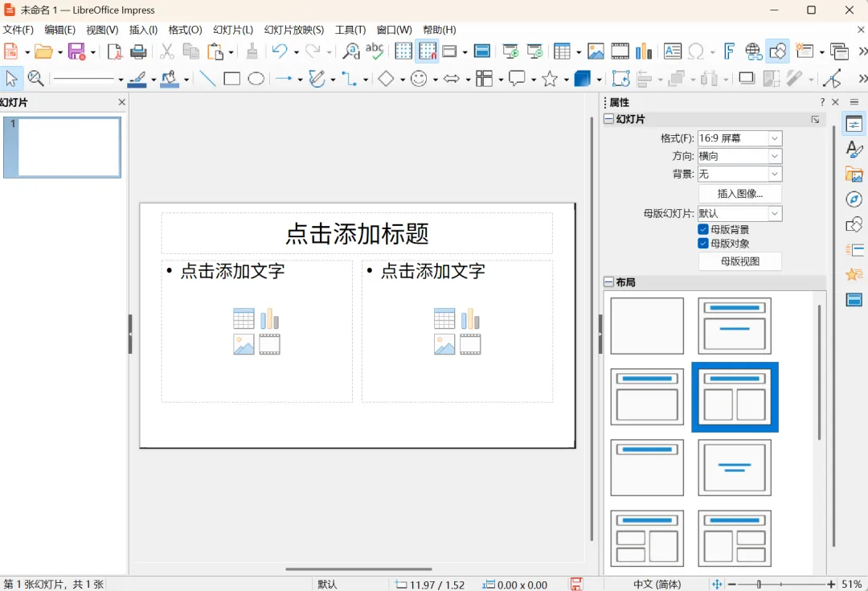Open the 文件(F) menu

coord(18,30)
